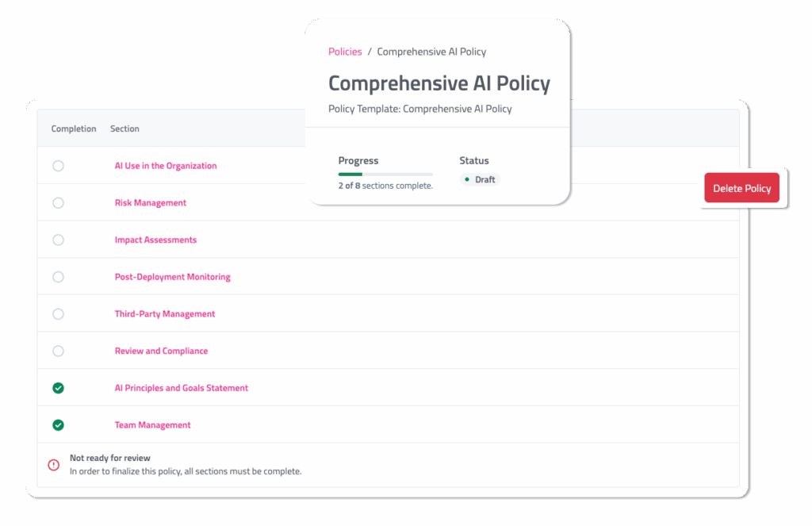Viewport: 812px width, 526px height.
Task: Toggle completion circle for AI Use in the Organization
Action: (58, 166)
